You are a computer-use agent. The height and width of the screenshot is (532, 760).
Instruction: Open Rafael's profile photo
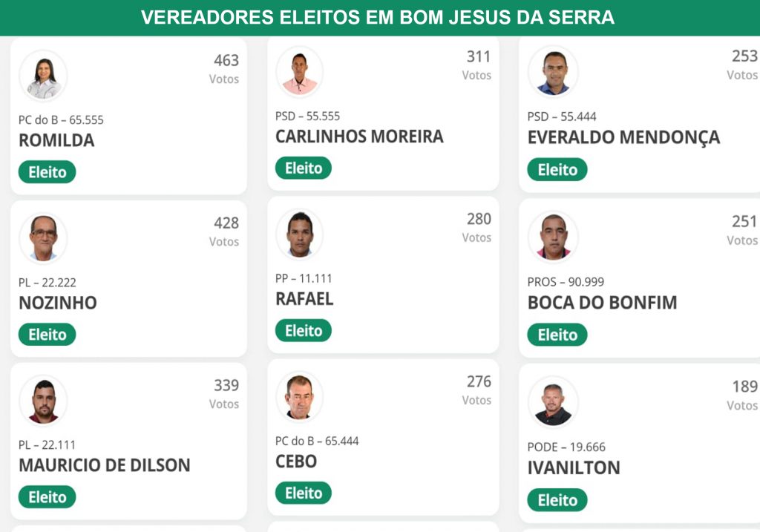[300, 234]
